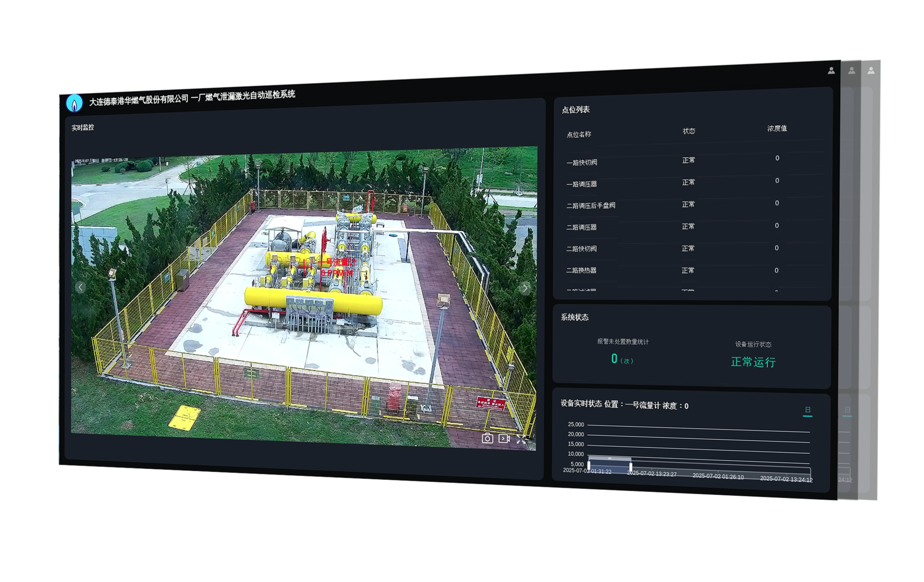Click the unhandled alarm count 0
Viewport: 924px width, 582px height.
[614, 359]
